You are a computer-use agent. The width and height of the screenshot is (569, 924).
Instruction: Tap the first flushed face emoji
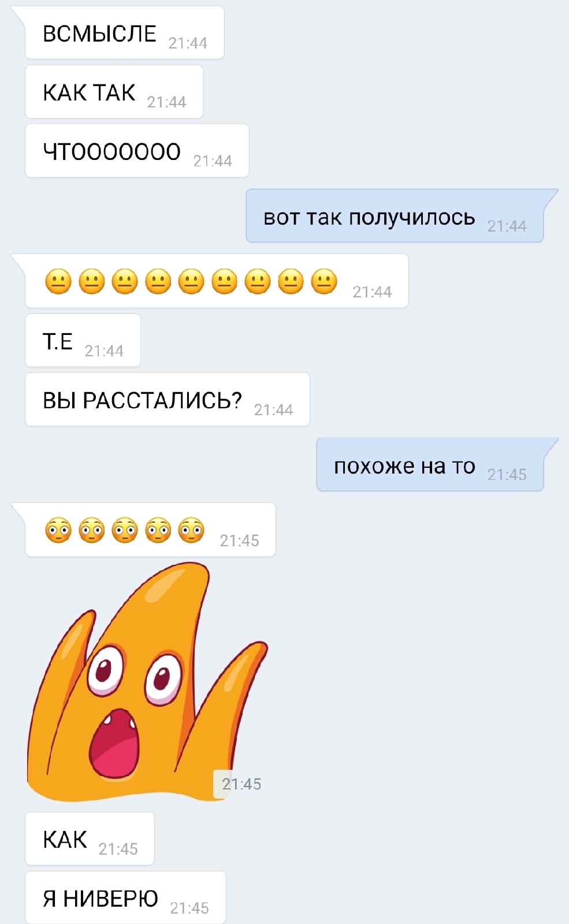pos(58,530)
